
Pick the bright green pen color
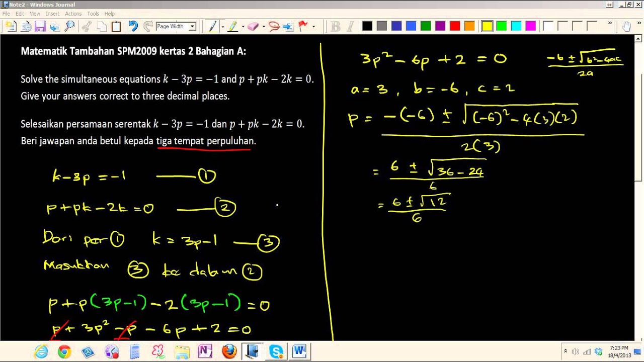pyautogui.click(x=502, y=26)
